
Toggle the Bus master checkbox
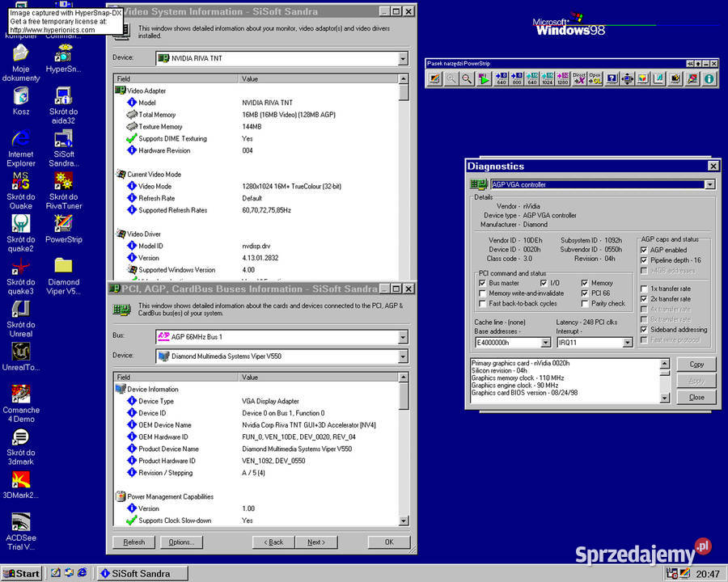482,283
